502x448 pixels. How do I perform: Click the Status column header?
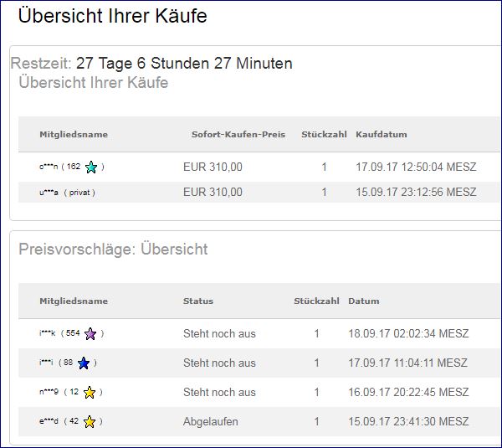[x=198, y=301]
